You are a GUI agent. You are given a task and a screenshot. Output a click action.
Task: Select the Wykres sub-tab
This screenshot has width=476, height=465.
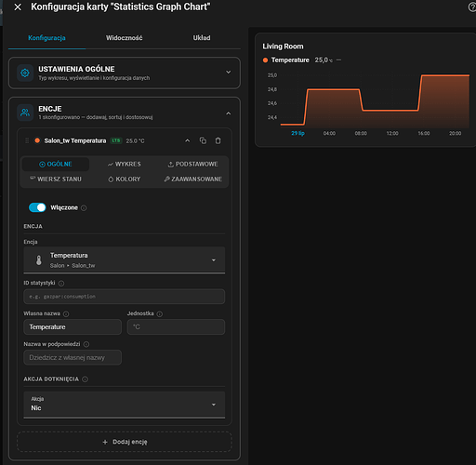coord(125,164)
